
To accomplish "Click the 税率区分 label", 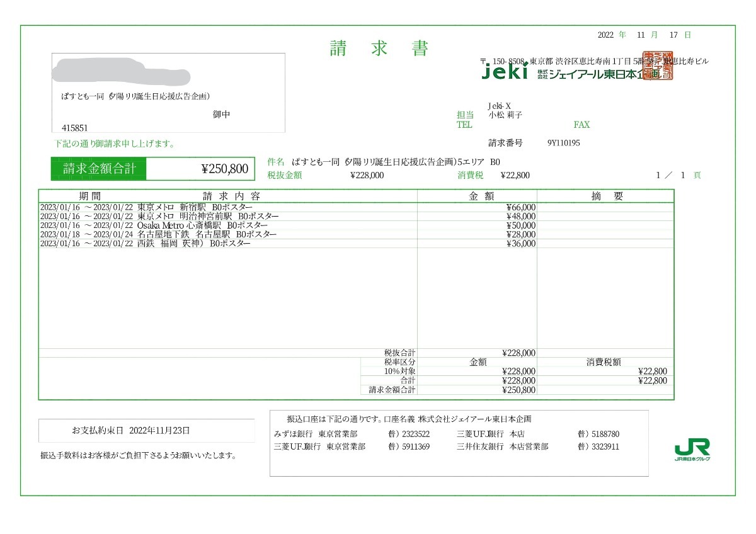I will [399, 362].
